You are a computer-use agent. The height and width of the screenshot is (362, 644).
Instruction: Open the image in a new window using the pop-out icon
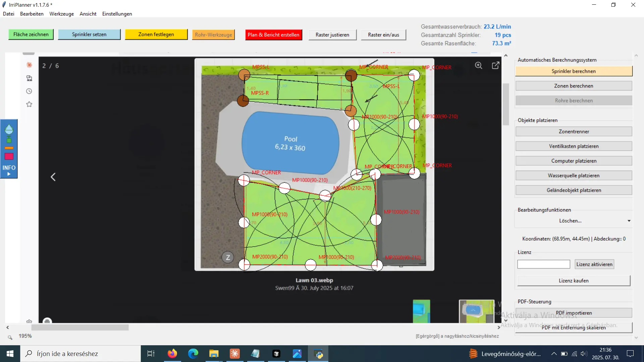click(x=495, y=66)
